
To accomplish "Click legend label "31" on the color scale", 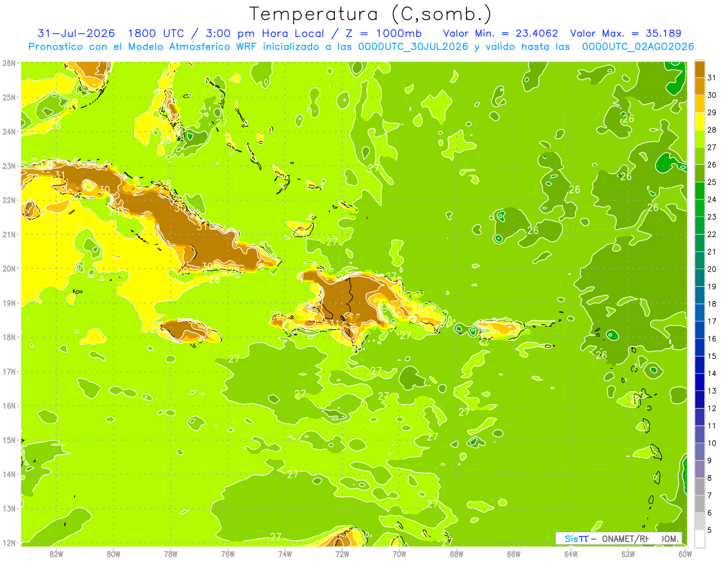I will [712, 78].
